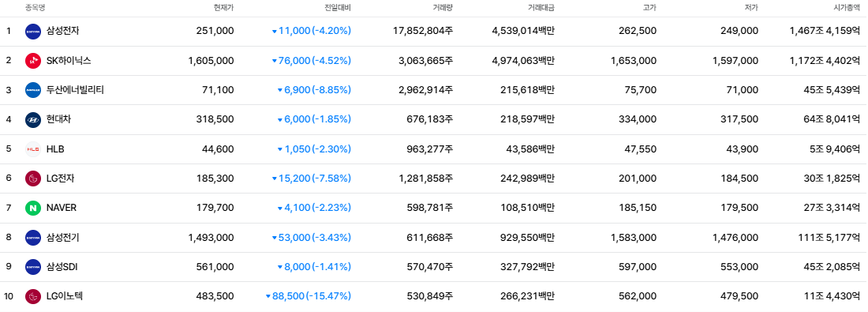Open the 두산에너빌리티 stock name link
This screenshot has width=868, height=312.
75,90
